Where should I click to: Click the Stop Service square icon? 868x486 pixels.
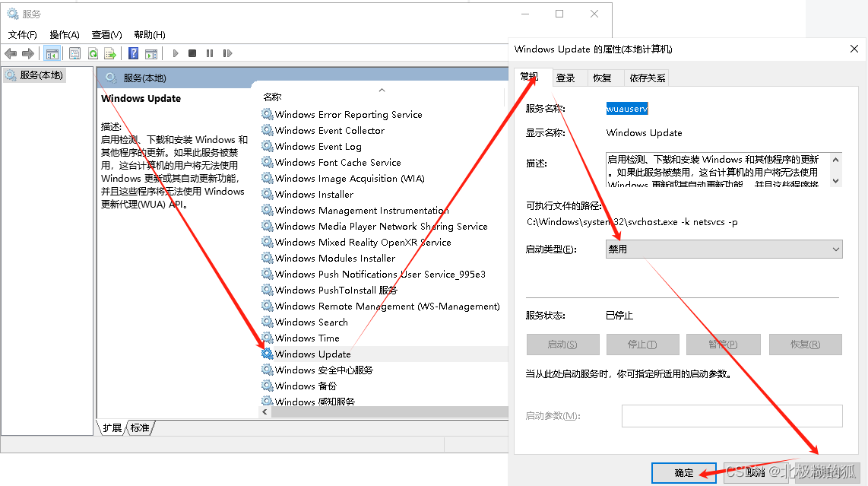192,53
